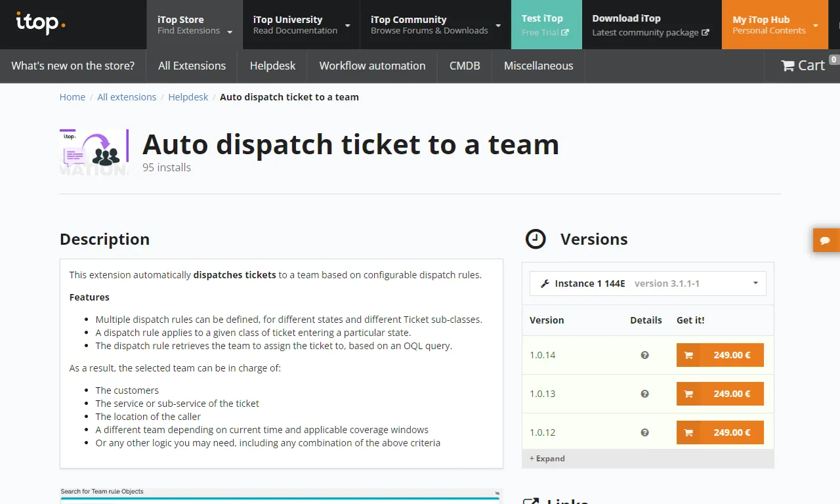Click the Versions heading

click(x=594, y=239)
